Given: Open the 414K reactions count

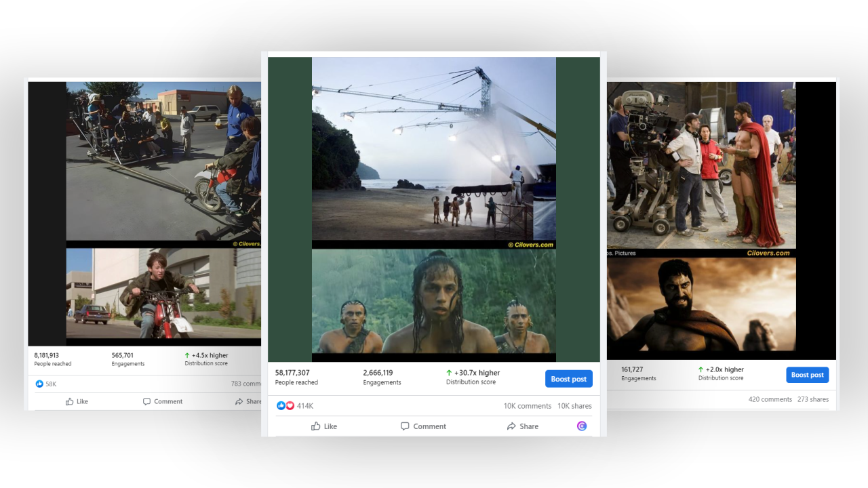Looking at the screenshot, I should pos(304,406).
